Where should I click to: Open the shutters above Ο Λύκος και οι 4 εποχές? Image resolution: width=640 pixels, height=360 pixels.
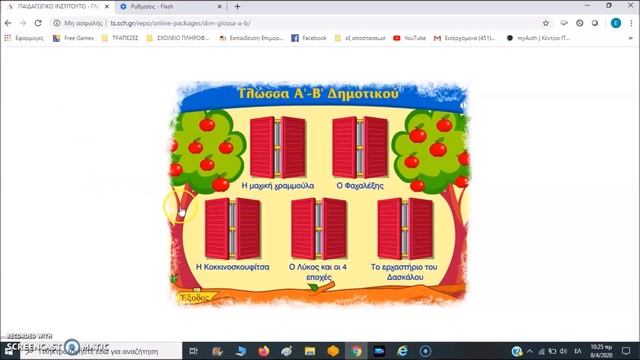[x=319, y=229]
